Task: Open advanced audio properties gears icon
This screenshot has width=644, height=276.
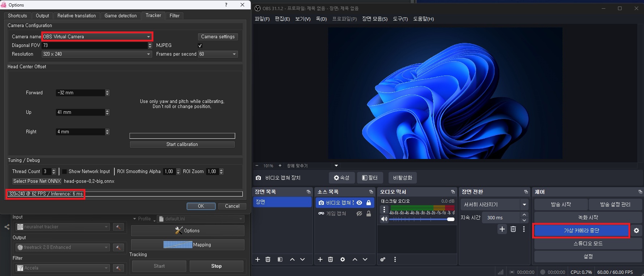Action: pos(383,259)
